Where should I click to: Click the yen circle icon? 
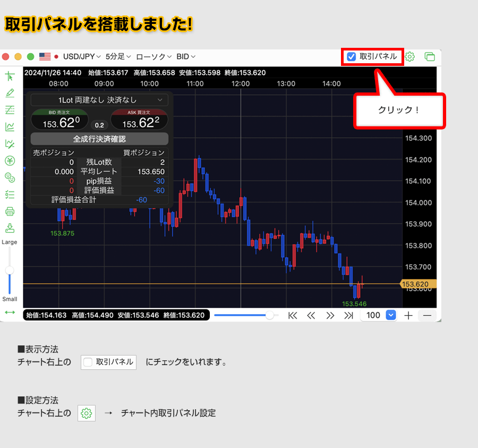[10, 160]
